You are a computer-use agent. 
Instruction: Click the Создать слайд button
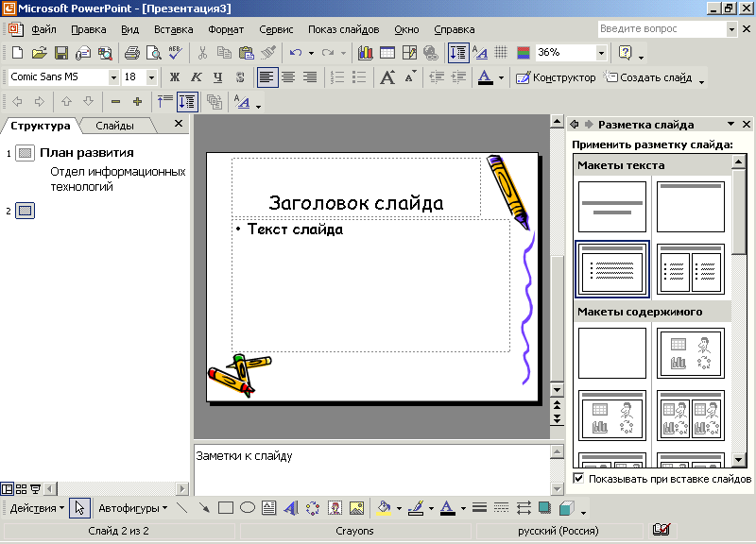[x=648, y=77]
